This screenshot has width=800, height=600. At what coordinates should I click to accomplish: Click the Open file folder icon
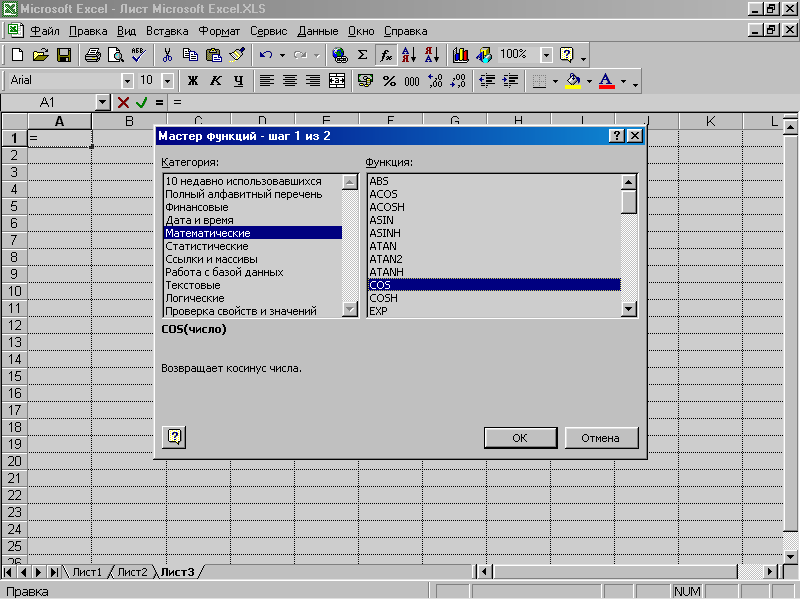pyautogui.click(x=41, y=55)
